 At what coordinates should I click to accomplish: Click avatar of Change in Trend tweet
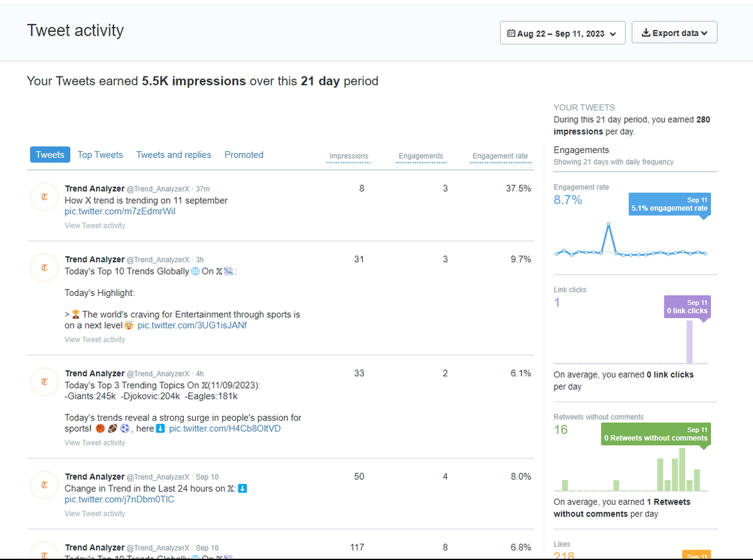tap(44, 485)
